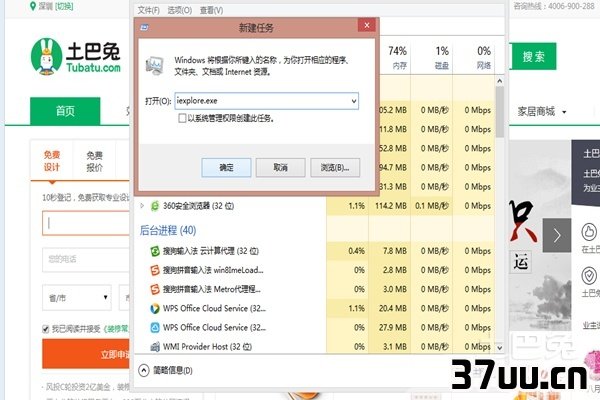Toggle the 我已阅读并接受 checkbox on webpage
Image resolution: width=600 pixels, height=400 pixels.
point(46,329)
